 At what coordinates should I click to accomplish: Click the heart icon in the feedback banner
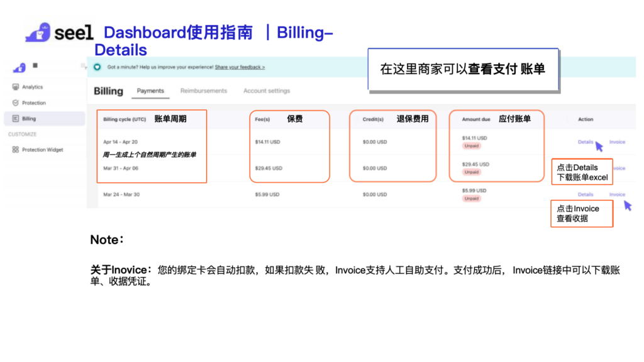pos(97,67)
